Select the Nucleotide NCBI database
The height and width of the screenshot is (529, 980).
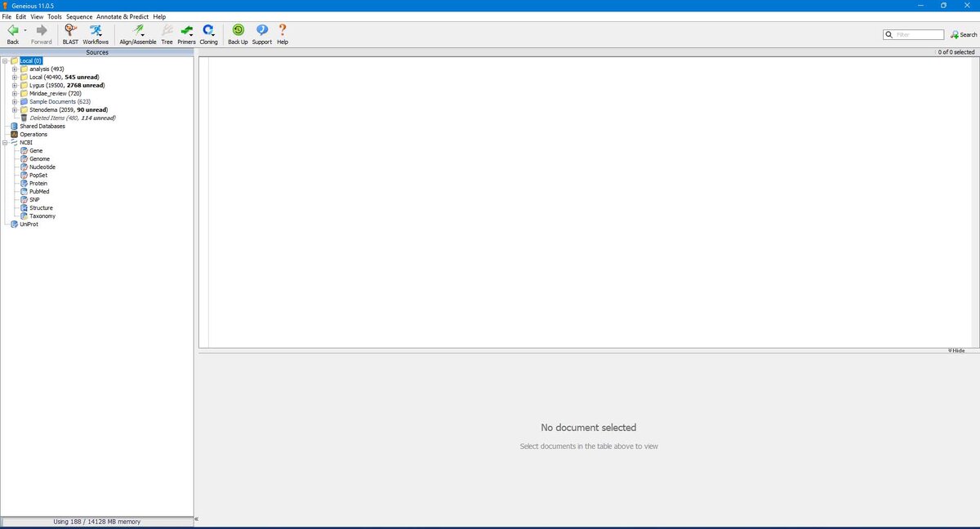pos(42,167)
